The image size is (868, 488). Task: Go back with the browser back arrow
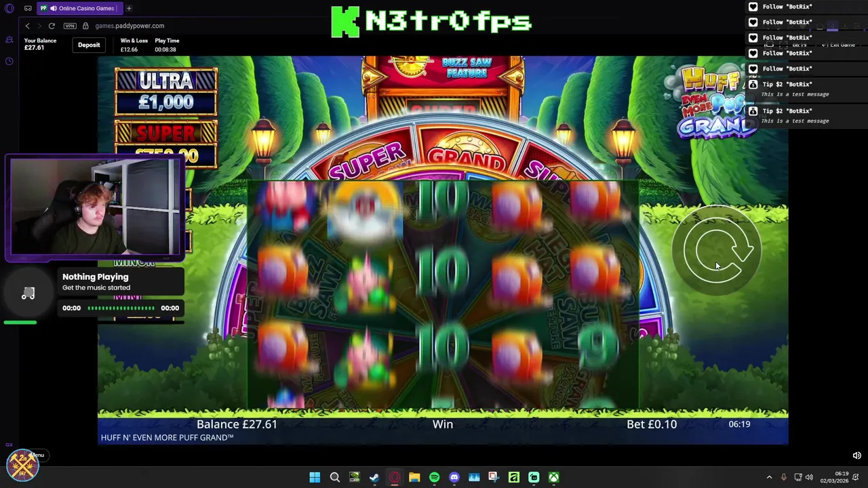click(x=27, y=26)
